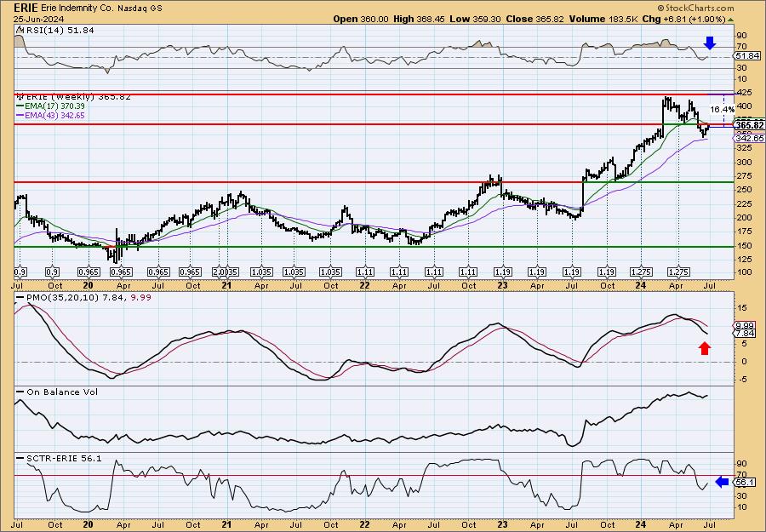Click the ERIE ticker symbol in the header
Screen dimensions: 766x532
[24, 8]
